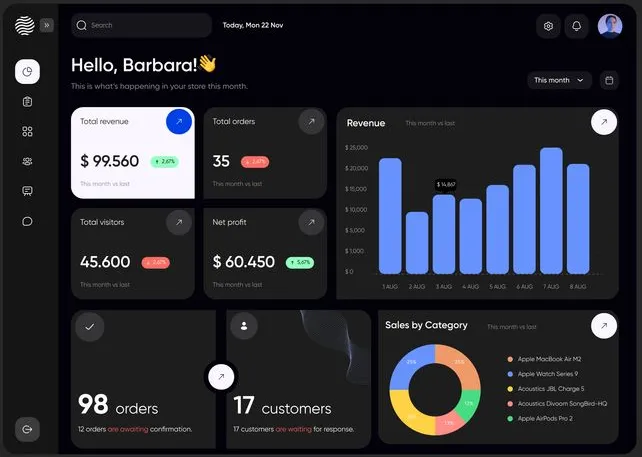This screenshot has height=457, width=642.
Task: Expand the sidebar with double-chevron button
Action: (x=47, y=25)
